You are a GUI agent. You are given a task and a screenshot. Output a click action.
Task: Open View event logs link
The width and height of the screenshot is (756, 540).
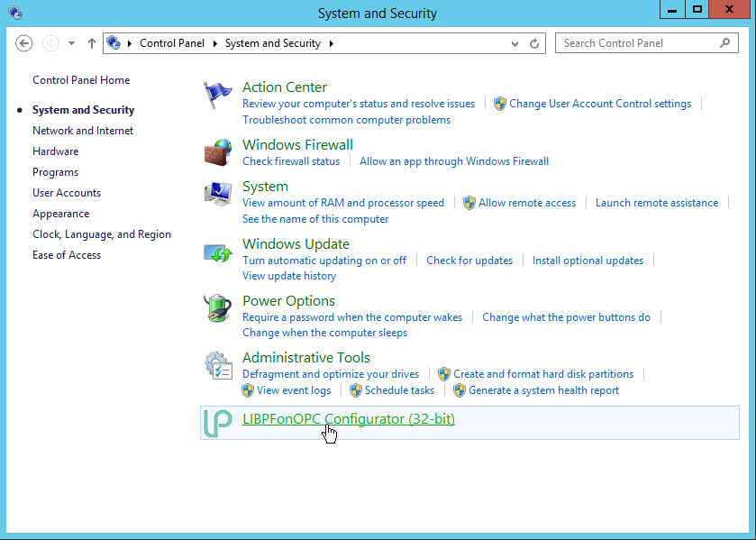(294, 390)
